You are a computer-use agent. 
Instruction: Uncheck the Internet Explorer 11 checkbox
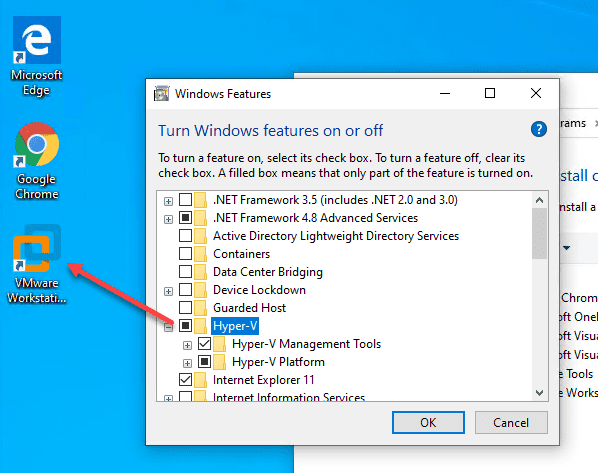185,379
